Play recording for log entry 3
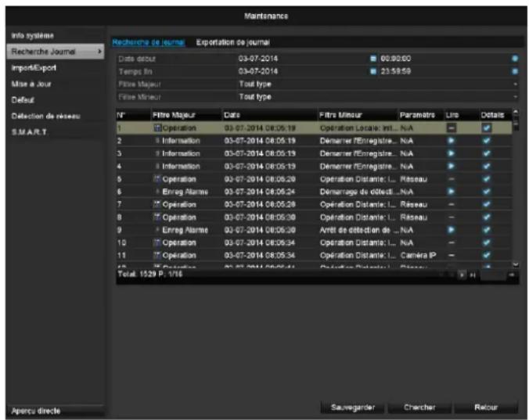This screenshot has width=529, height=420. tap(451, 153)
